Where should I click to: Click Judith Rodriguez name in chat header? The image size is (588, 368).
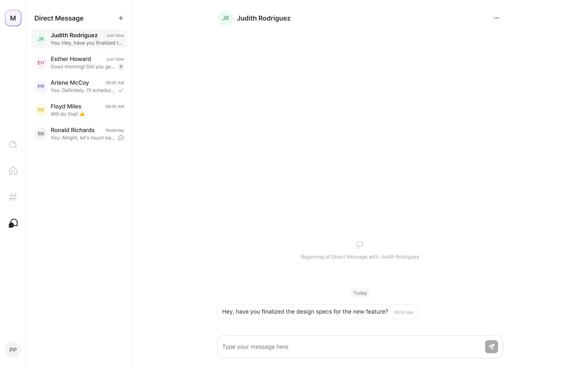tap(264, 18)
